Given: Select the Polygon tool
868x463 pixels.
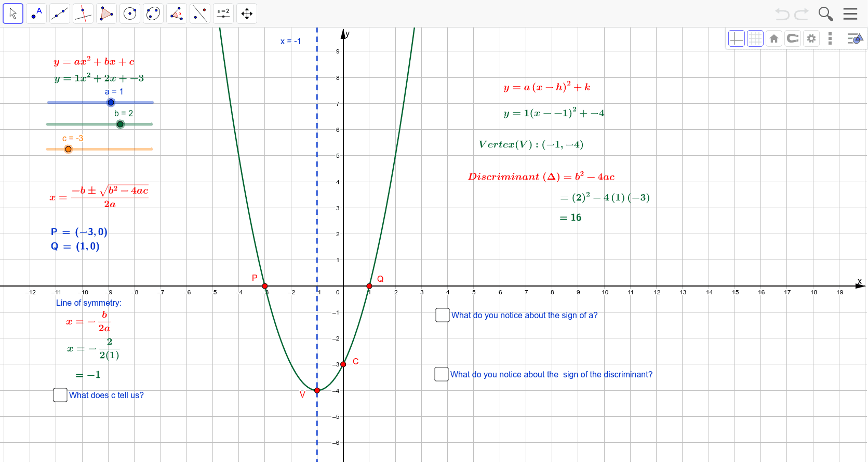Looking at the screenshot, I should (x=106, y=13).
